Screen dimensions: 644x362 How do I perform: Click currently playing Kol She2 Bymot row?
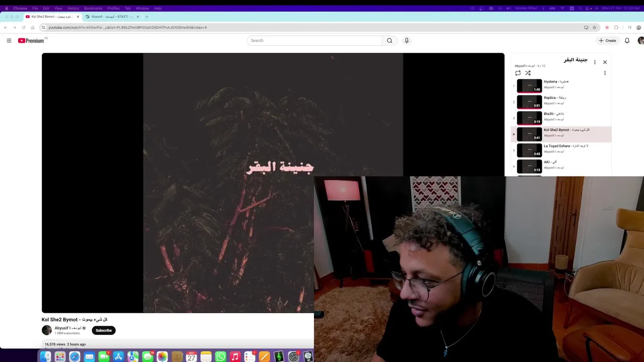pyautogui.click(x=561, y=134)
